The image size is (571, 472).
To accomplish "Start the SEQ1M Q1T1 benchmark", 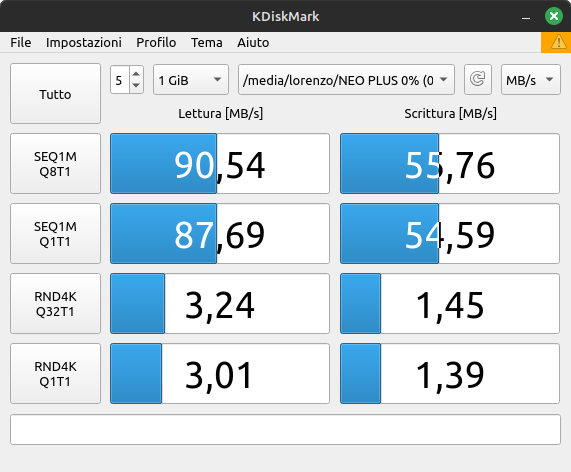I will (55, 233).
